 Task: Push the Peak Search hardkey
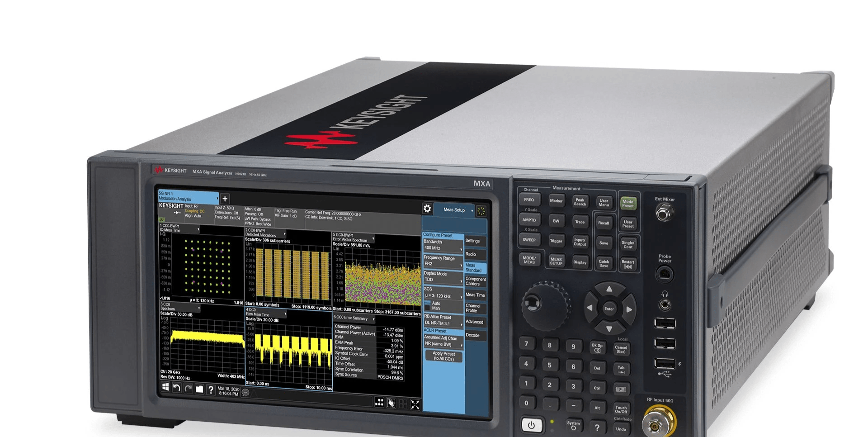tap(580, 202)
